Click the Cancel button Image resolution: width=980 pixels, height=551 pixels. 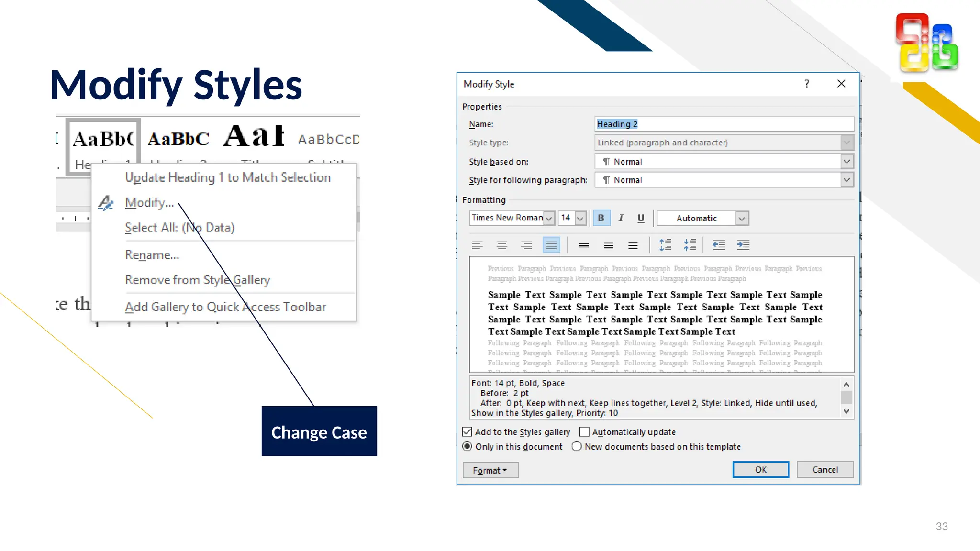825,470
